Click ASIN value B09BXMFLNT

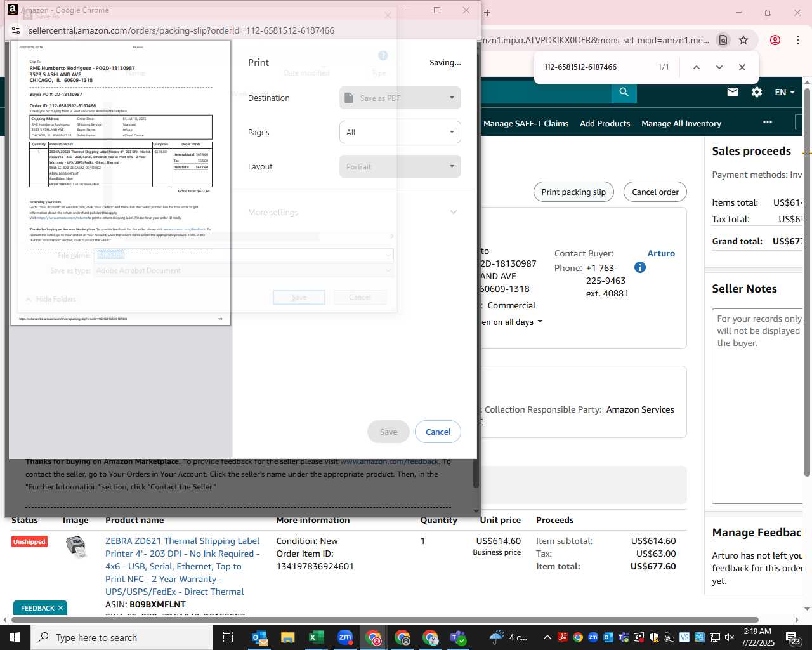[157, 604]
